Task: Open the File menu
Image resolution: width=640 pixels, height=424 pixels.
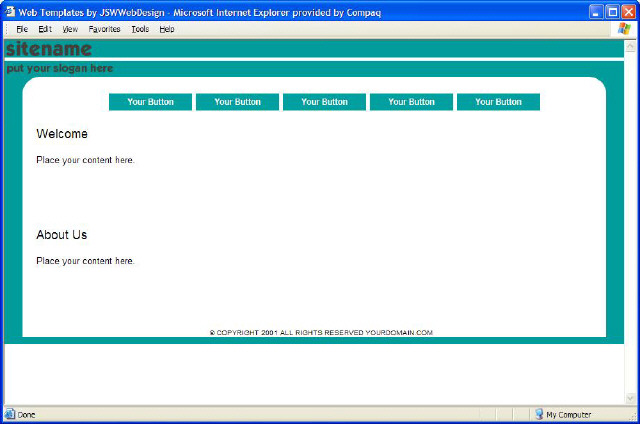Action: 21,29
